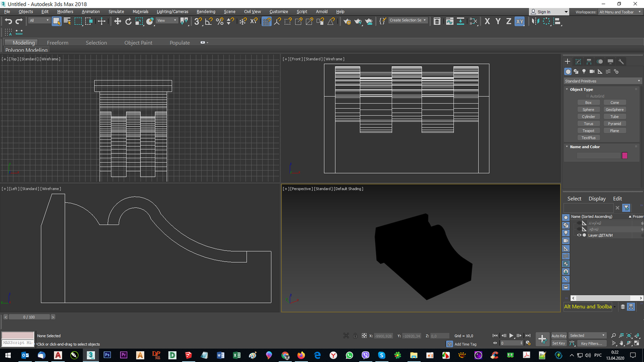This screenshot has height=362, width=644.
Task: Click the Set Key button
Action: click(x=559, y=343)
